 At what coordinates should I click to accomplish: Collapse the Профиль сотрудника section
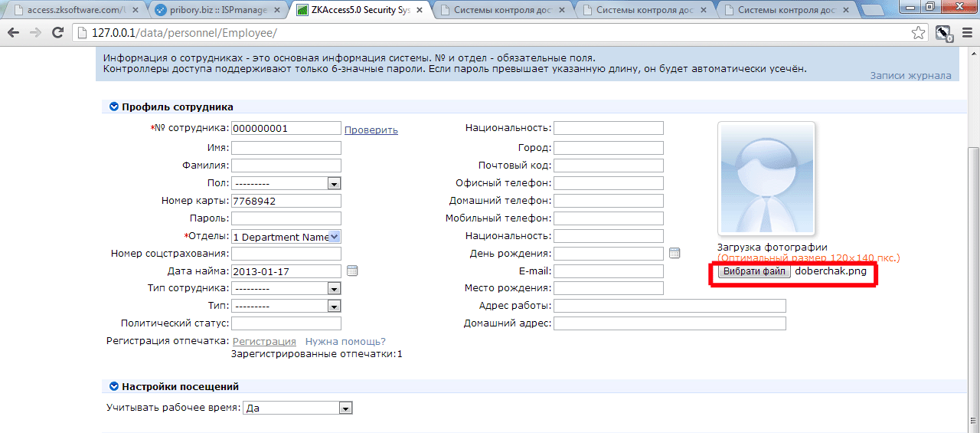(x=113, y=107)
